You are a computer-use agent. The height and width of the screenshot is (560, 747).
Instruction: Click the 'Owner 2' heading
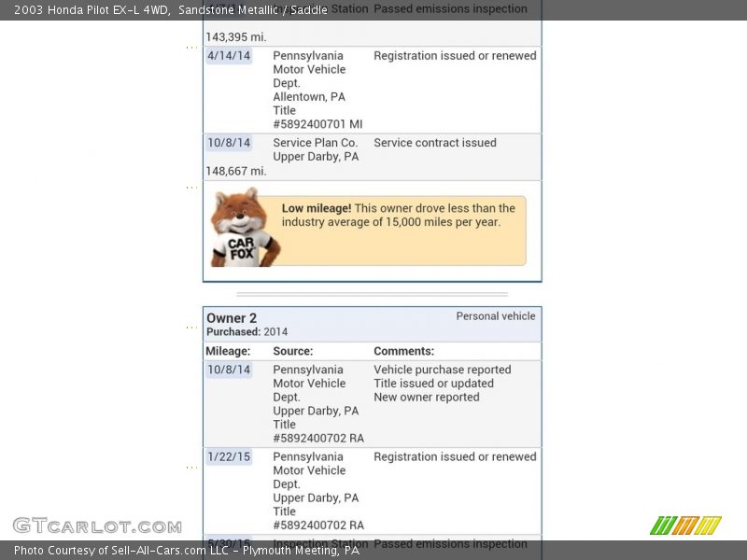click(x=232, y=318)
